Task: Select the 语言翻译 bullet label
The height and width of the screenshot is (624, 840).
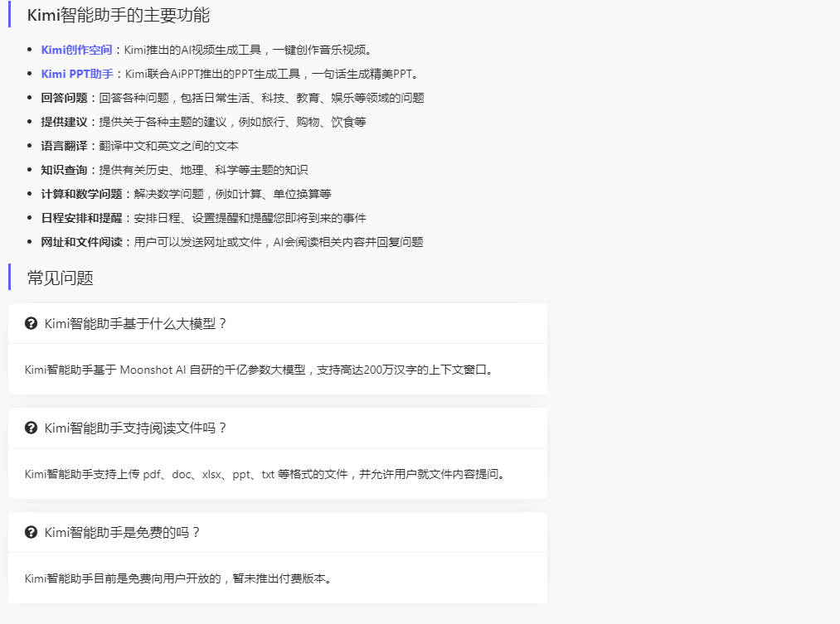Action: pos(64,146)
